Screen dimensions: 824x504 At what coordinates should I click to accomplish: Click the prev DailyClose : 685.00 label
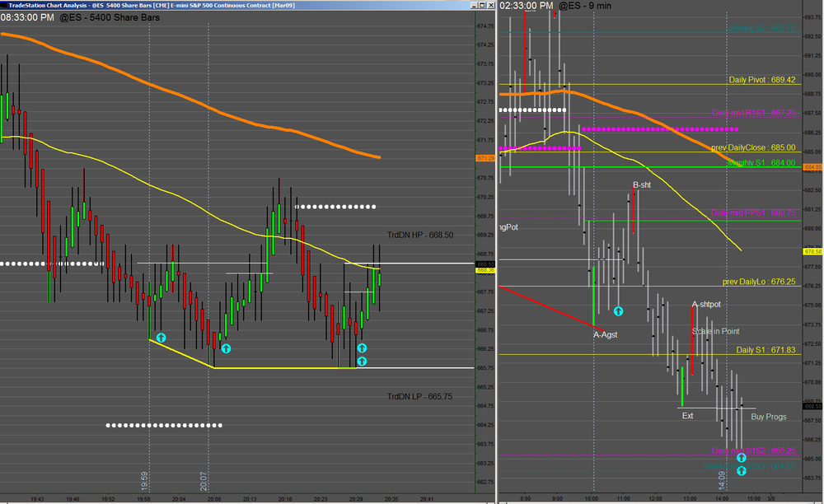click(753, 147)
